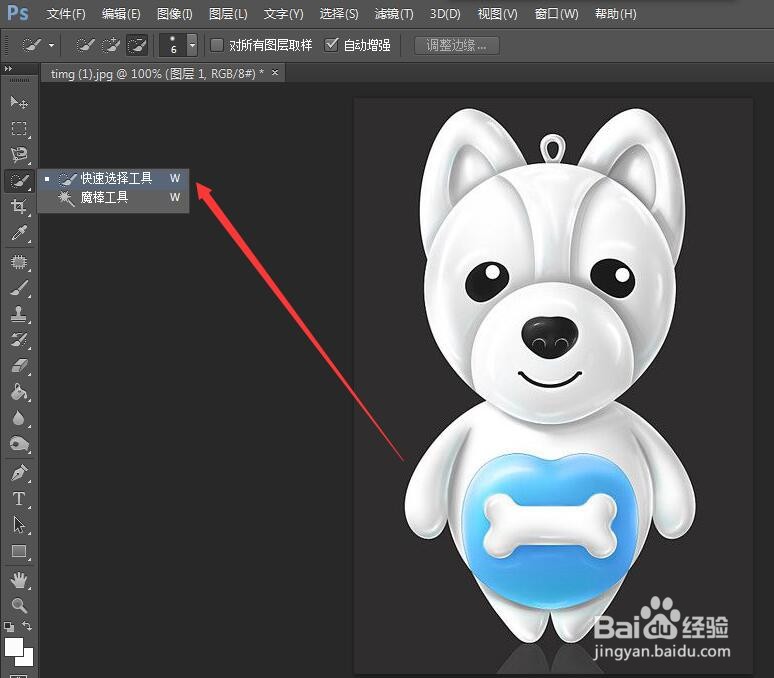Select the Rectangle shape tool

click(19, 551)
